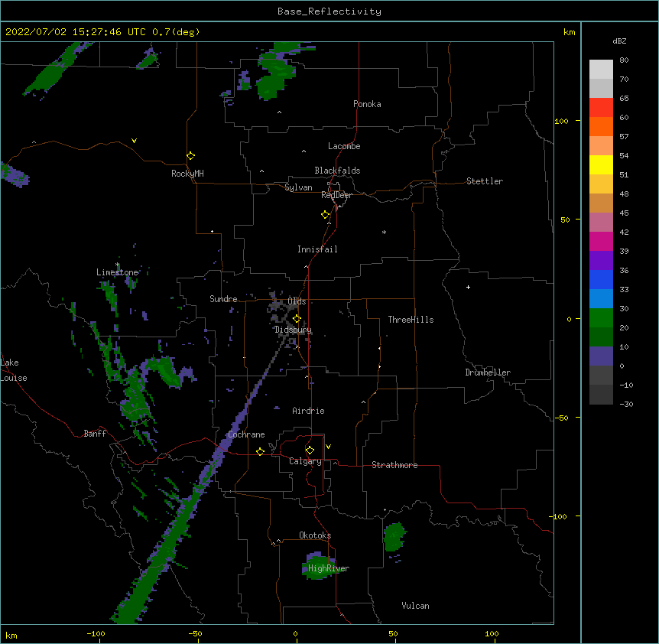Pick the dark green 10-20 dBZ swatch
The height and width of the screenshot is (644, 659).
pyautogui.click(x=601, y=337)
